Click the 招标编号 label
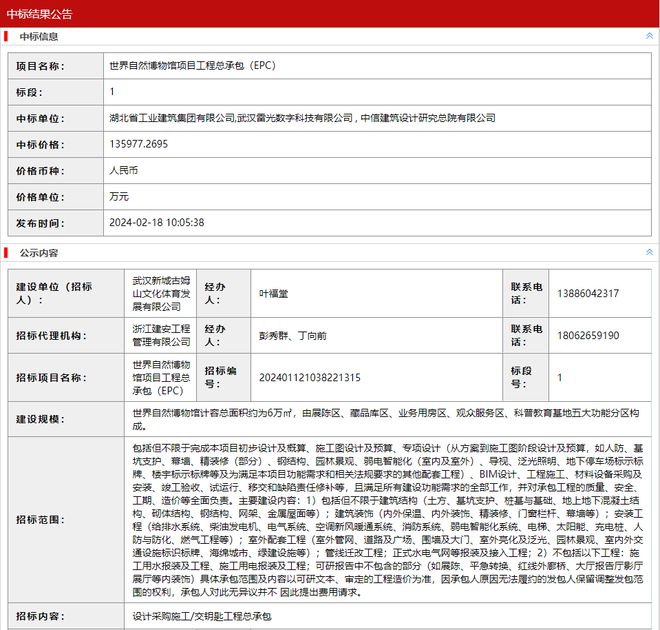Screen dimensions: 660x630 pyautogui.click(x=221, y=377)
